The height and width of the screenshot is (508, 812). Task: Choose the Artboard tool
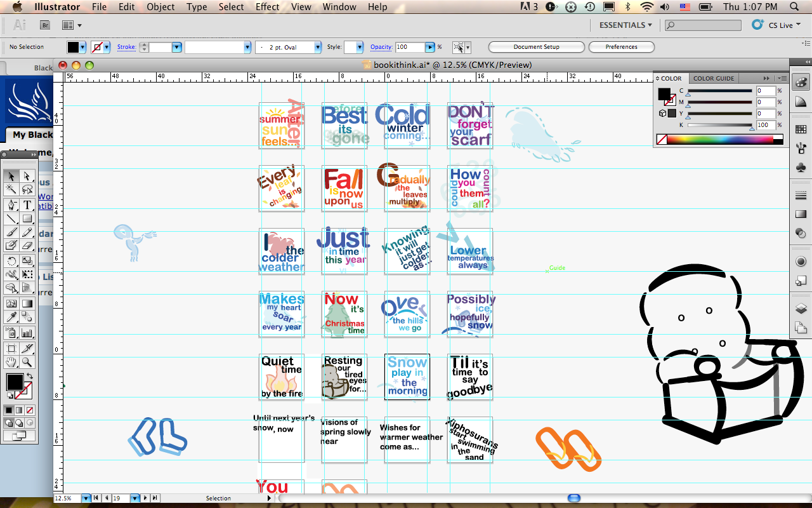tap(11, 348)
